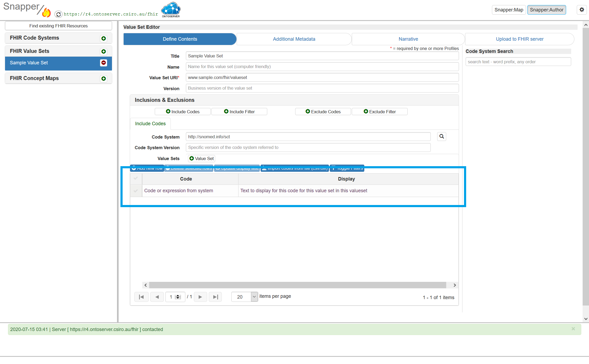This screenshot has width=589, height=364.
Task: Click Import codes from file button
Action: 295,168
